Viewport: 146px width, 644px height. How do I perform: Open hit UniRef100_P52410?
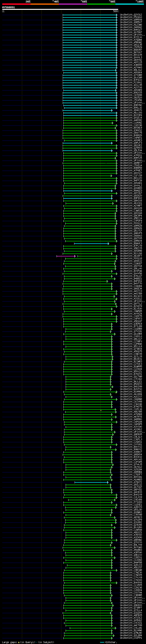[131, 18]
